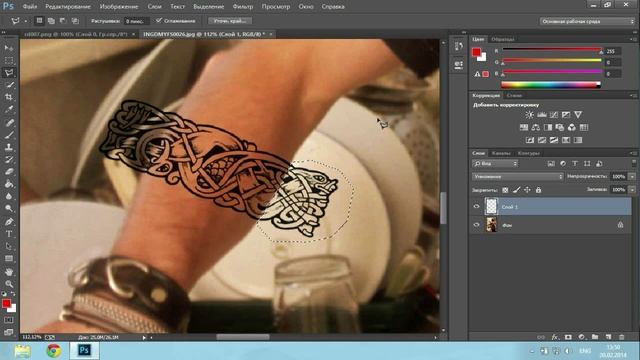Toggle the anti-aliasing checkbox
Image resolution: width=640 pixels, height=360 pixels.
[x=159, y=20]
